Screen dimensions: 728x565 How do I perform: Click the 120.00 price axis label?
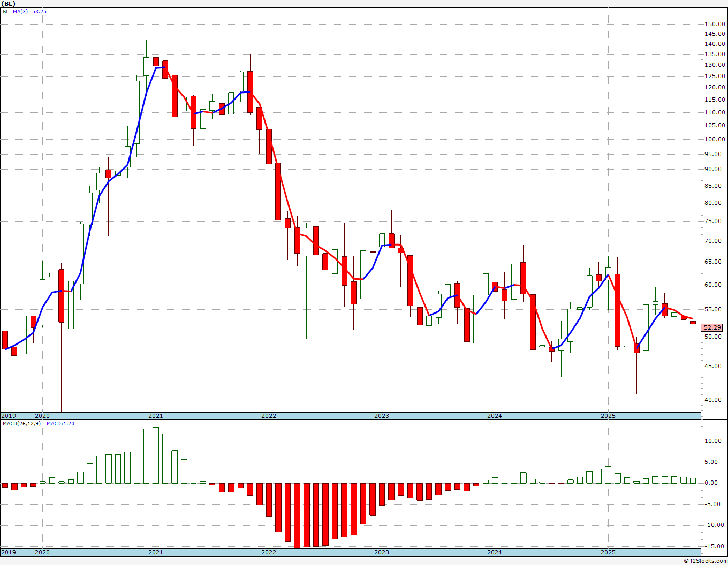[x=715, y=88]
